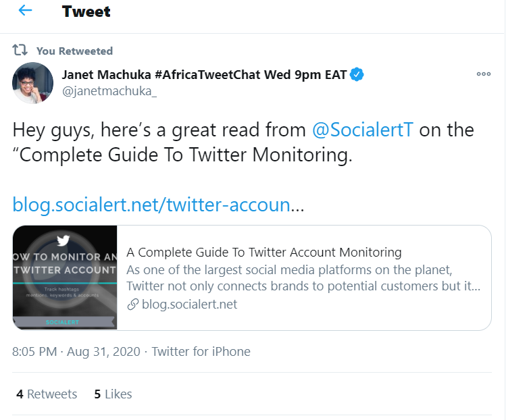This screenshot has height=420, width=527.
Task: Click the 8:05 PM Aug 31 timestamp
Action: pyautogui.click(x=76, y=352)
